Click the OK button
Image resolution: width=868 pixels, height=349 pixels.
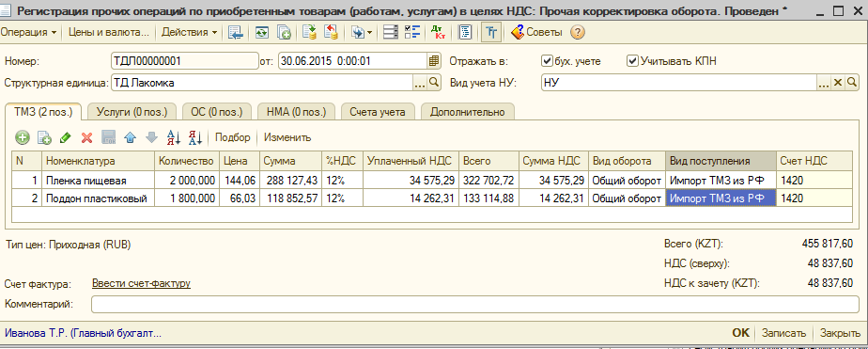click(740, 333)
